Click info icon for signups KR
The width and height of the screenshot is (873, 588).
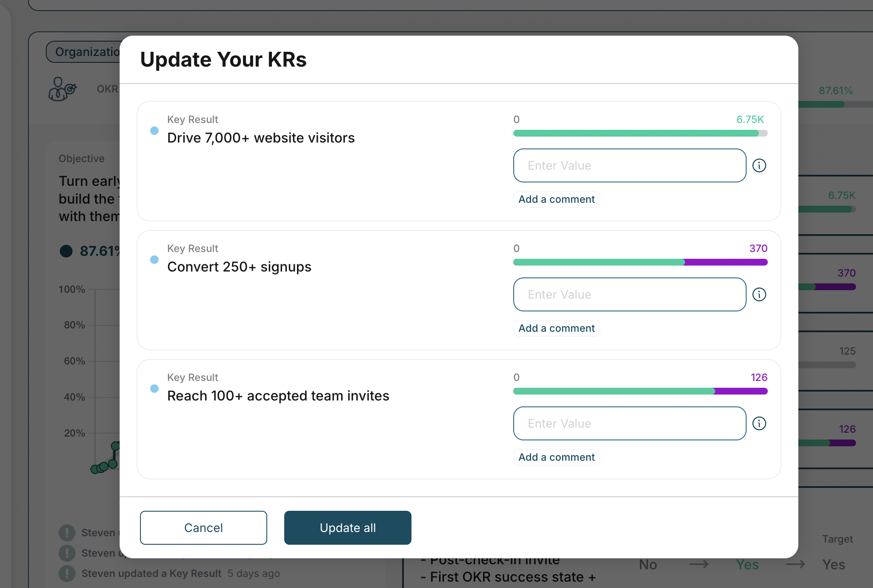pos(759,294)
